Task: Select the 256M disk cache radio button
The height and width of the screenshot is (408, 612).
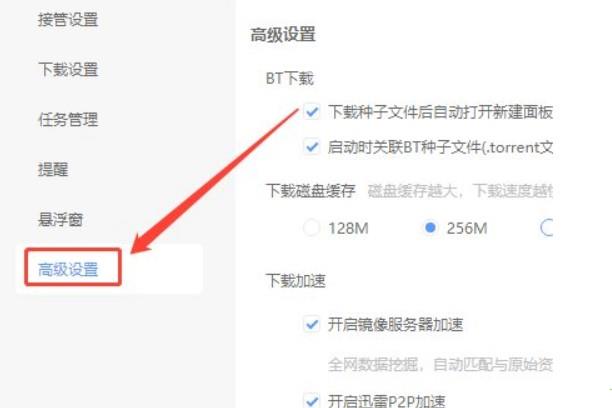Action: [430, 228]
